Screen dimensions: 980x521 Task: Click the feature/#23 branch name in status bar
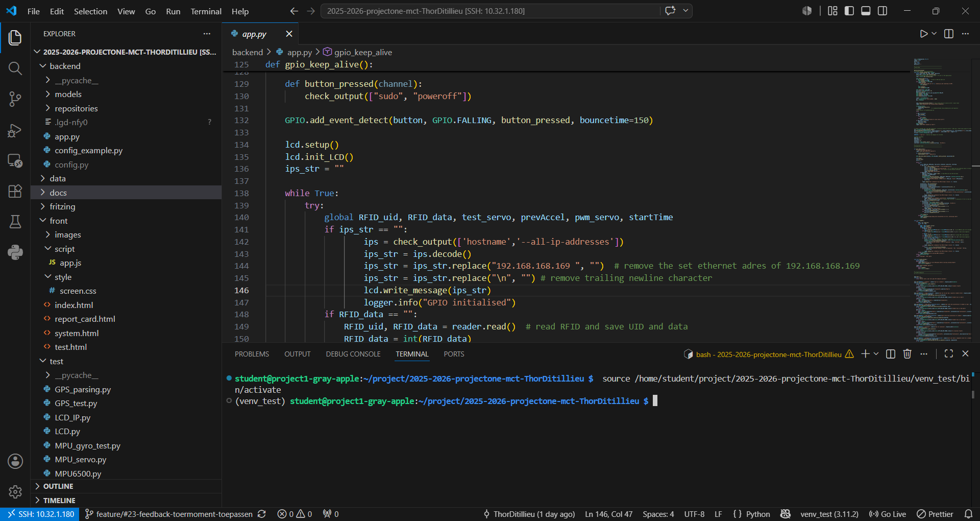pos(169,514)
